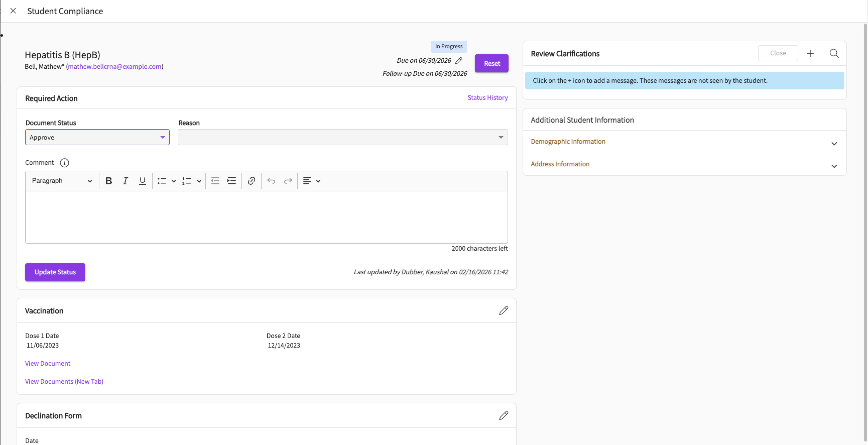Open the Document Status dropdown

pos(97,137)
